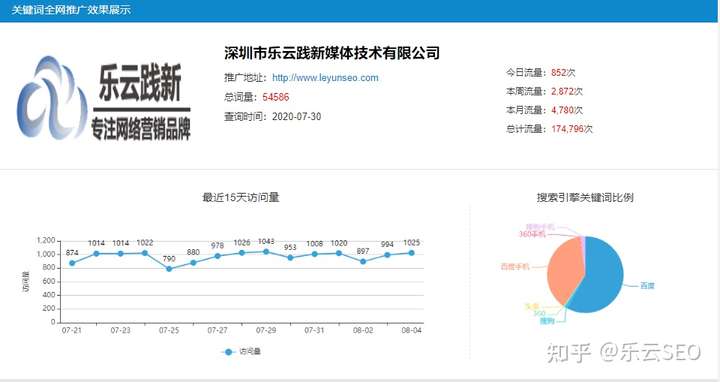The width and height of the screenshot is (720, 382).
Task: Click the 搜索引擎关键词比例 chart title
Action: point(585,197)
